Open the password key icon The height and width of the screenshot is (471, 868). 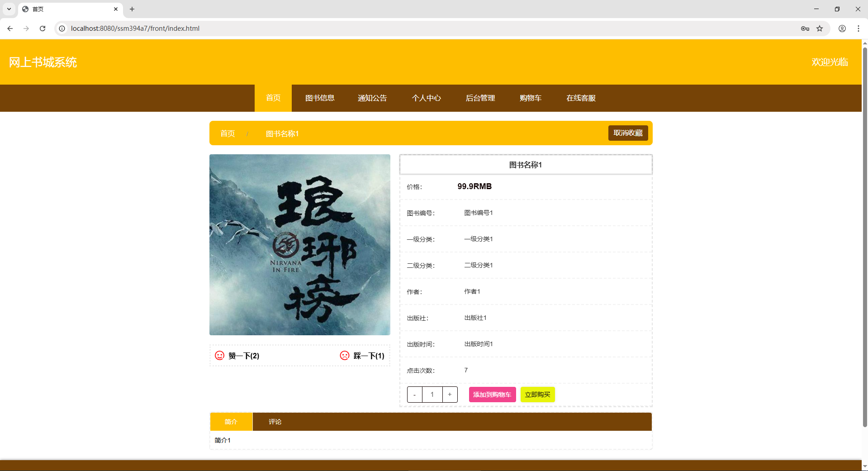[805, 29]
